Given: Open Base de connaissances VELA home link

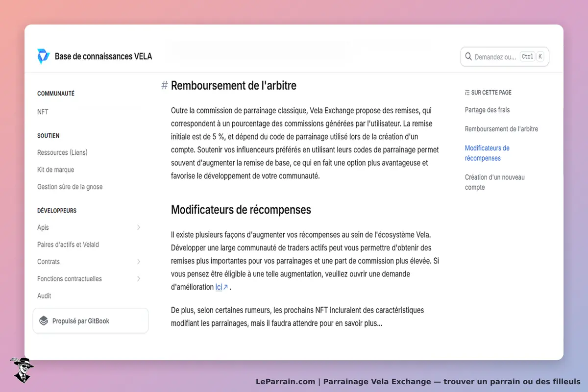Looking at the screenshot, I should (95, 56).
